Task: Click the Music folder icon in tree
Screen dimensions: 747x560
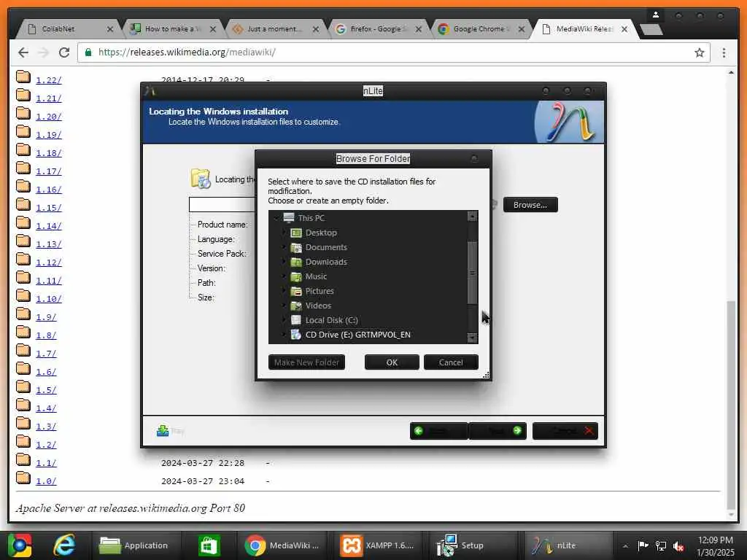Action: pos(296,276)
